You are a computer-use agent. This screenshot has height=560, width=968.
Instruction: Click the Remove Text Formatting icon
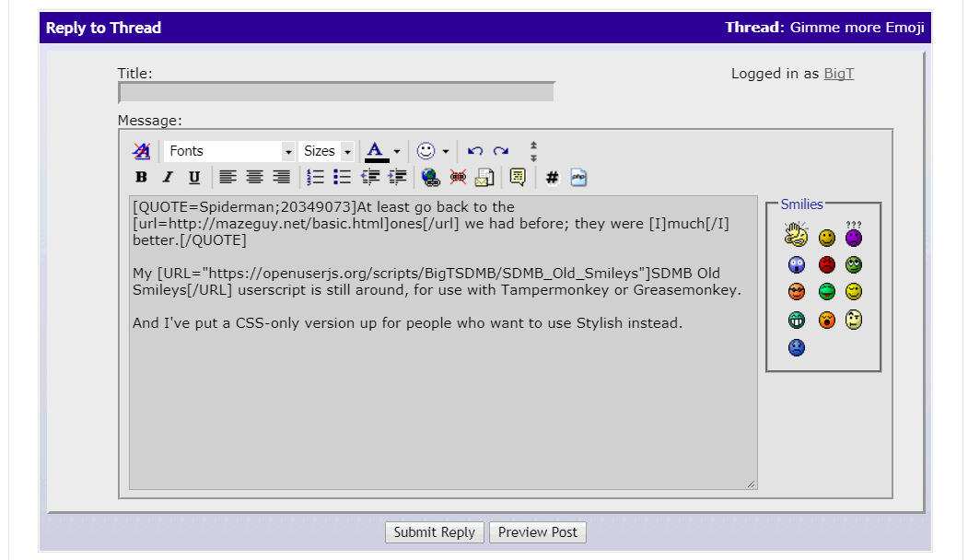tap(141, 151)
